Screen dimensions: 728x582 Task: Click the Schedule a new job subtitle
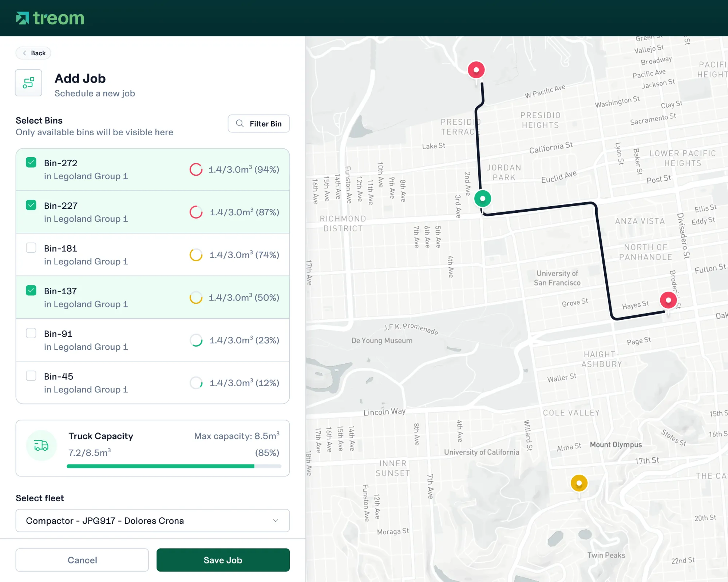point(95,93)
